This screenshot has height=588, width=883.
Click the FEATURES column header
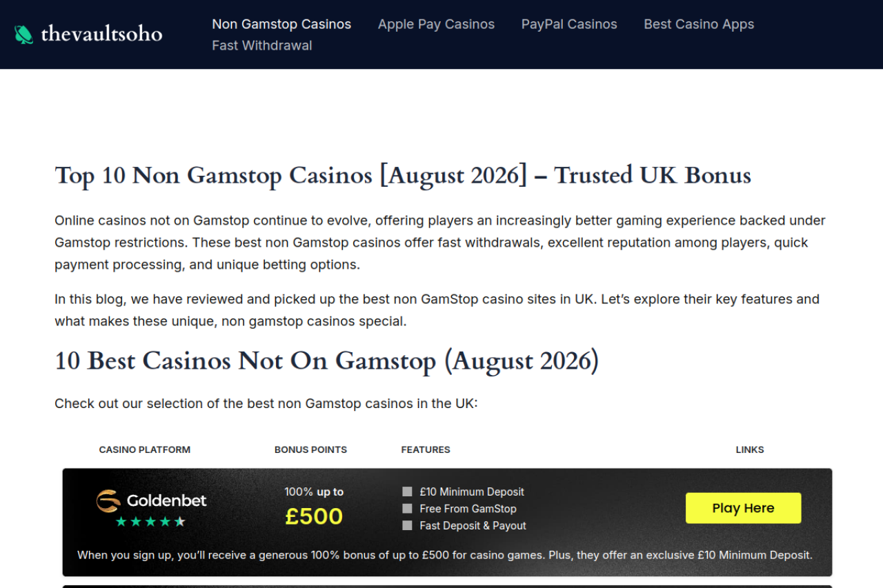pos(426,449)
